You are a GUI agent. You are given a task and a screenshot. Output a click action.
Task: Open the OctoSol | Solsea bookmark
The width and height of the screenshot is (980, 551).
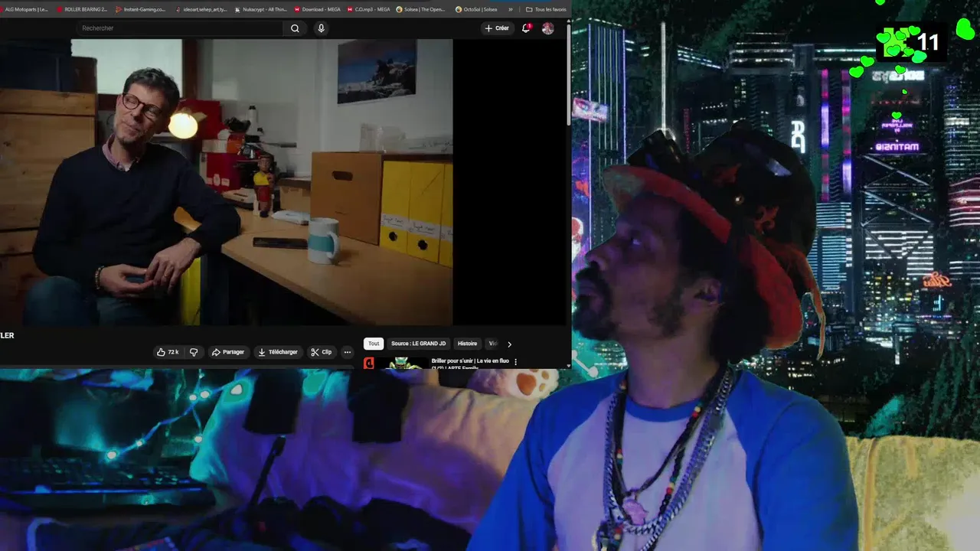pyautogui.click(x=476, y=9)
